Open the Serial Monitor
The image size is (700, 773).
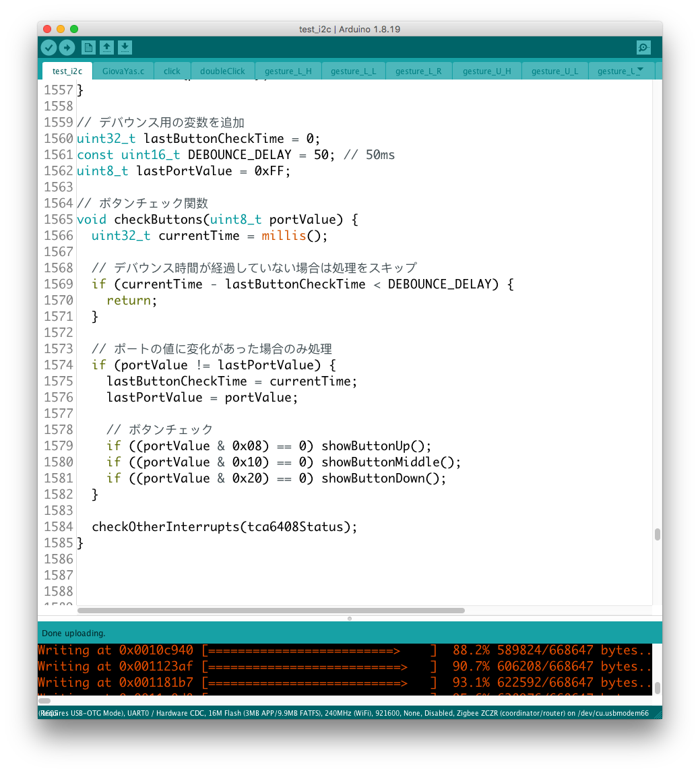click(x=643, y=47)
